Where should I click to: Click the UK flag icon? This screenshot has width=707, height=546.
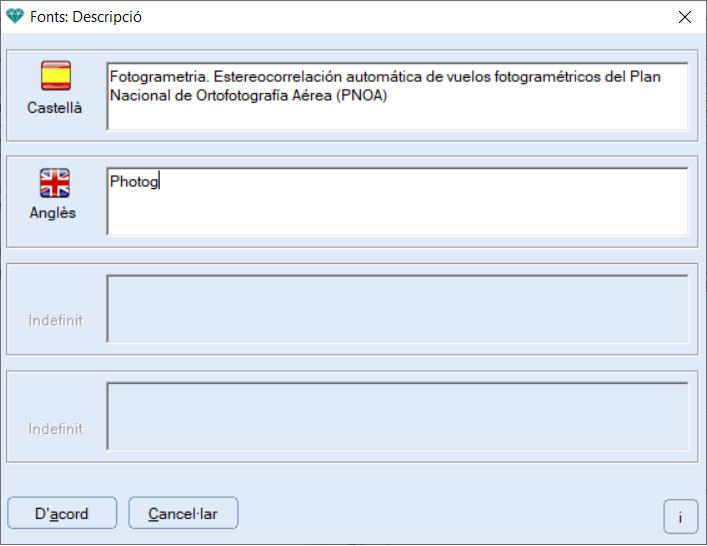pyautogui.click(x=55, y=183)
